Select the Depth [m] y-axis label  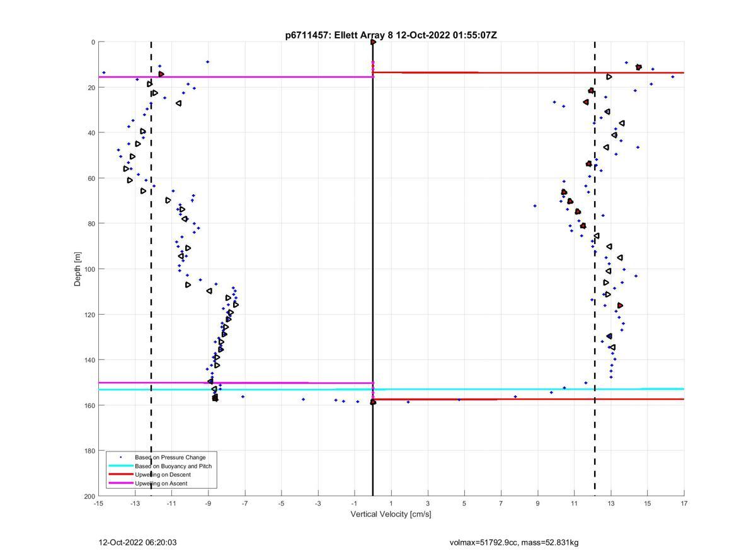click(77, 269)
